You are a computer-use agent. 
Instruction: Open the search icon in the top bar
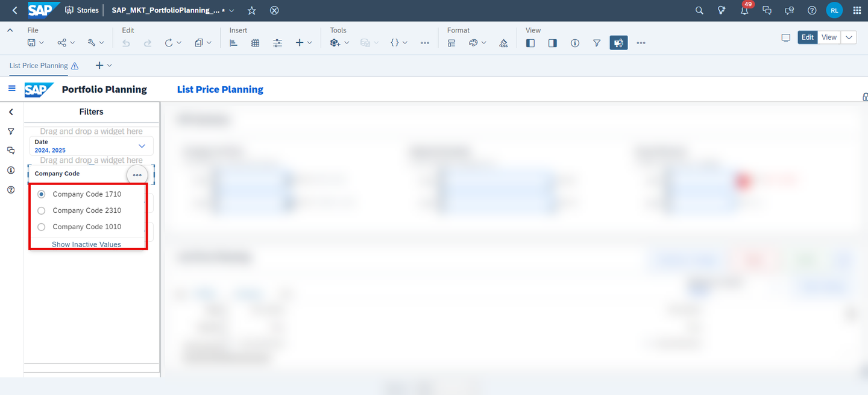[x=699, y=10]
